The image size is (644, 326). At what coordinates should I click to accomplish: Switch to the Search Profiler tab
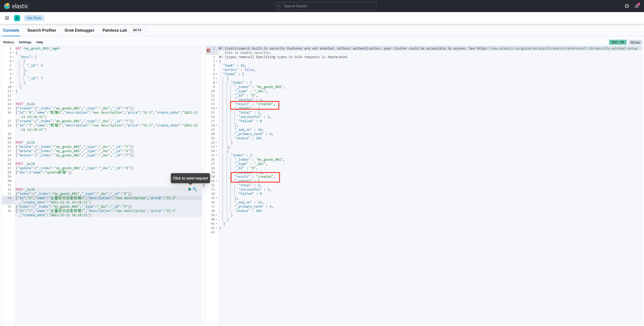tap(42, 30)
